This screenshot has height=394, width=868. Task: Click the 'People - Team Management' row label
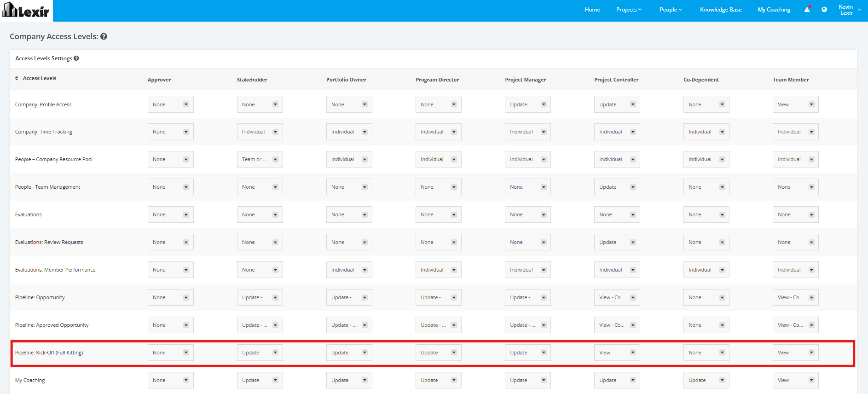[47, 187]
